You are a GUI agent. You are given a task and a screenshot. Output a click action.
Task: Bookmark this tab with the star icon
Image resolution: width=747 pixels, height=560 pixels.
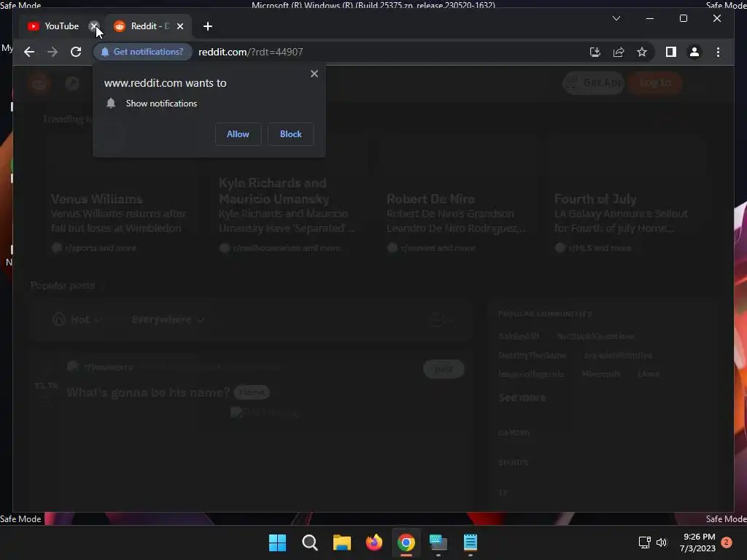(x=642, y=52)
